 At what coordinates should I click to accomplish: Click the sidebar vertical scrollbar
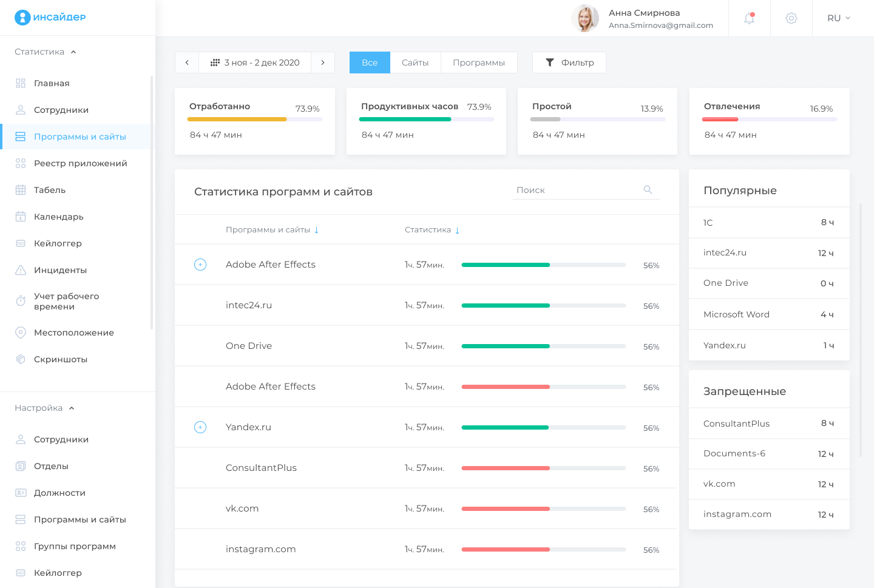pos(151,203)
